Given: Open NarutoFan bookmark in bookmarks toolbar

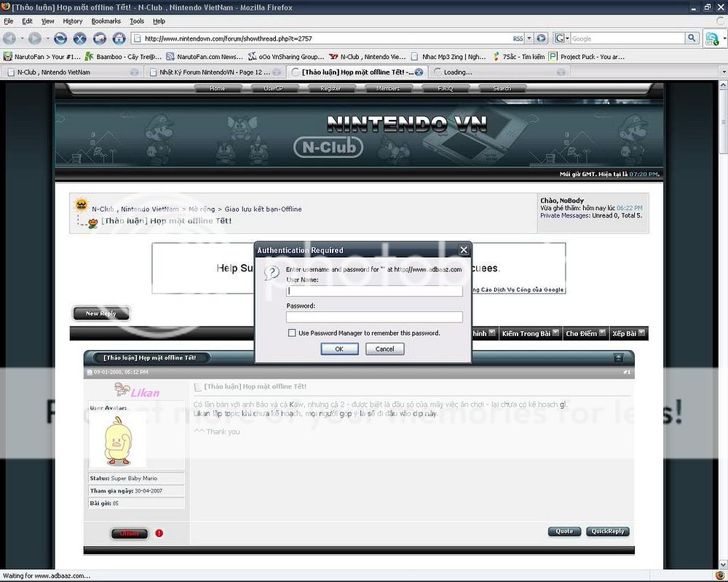Looking at the screenshot, I should pos(42,57).
